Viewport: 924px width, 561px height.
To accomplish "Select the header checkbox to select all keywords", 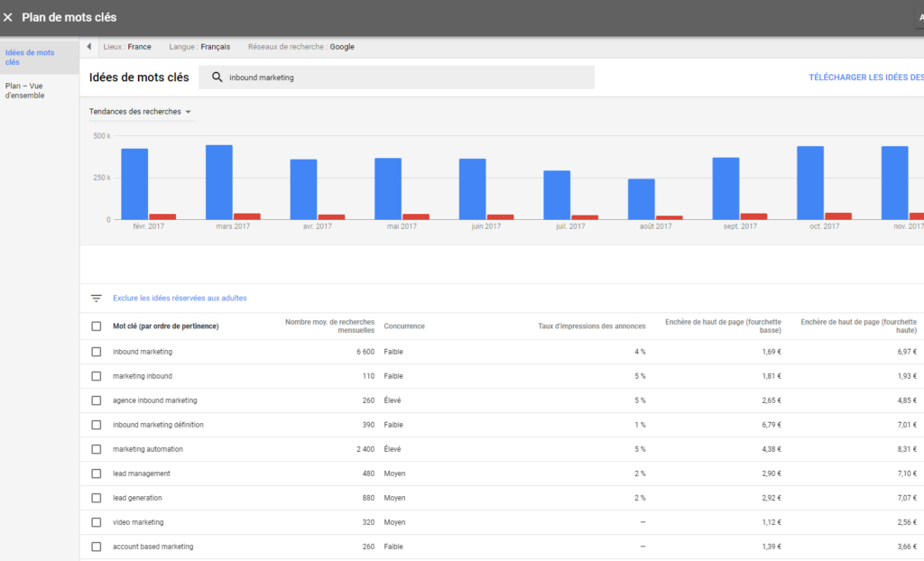I will (97, 326).
